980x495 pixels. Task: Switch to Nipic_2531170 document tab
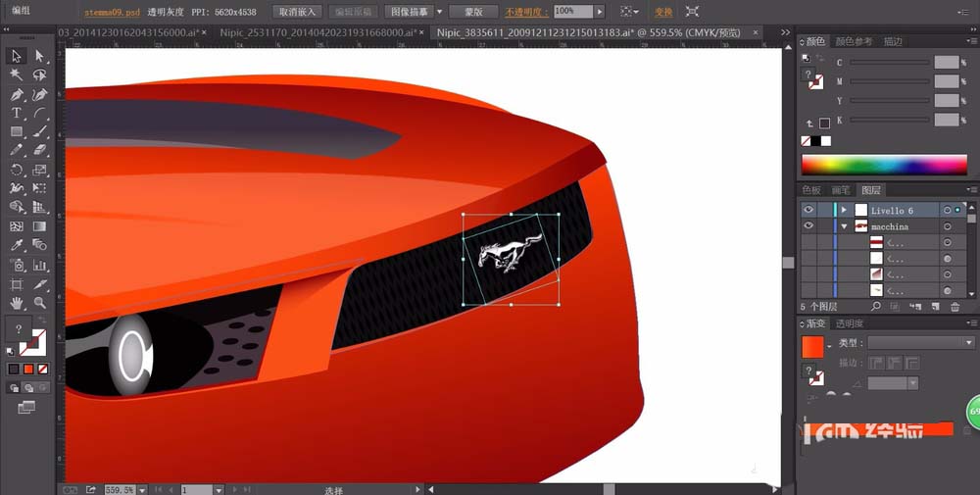pyautogui.click(x=321, y=32)
